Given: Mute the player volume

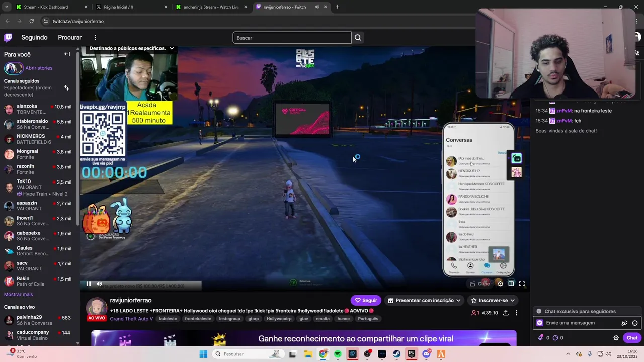Looking at the screenshot, I should coord(99,284).
